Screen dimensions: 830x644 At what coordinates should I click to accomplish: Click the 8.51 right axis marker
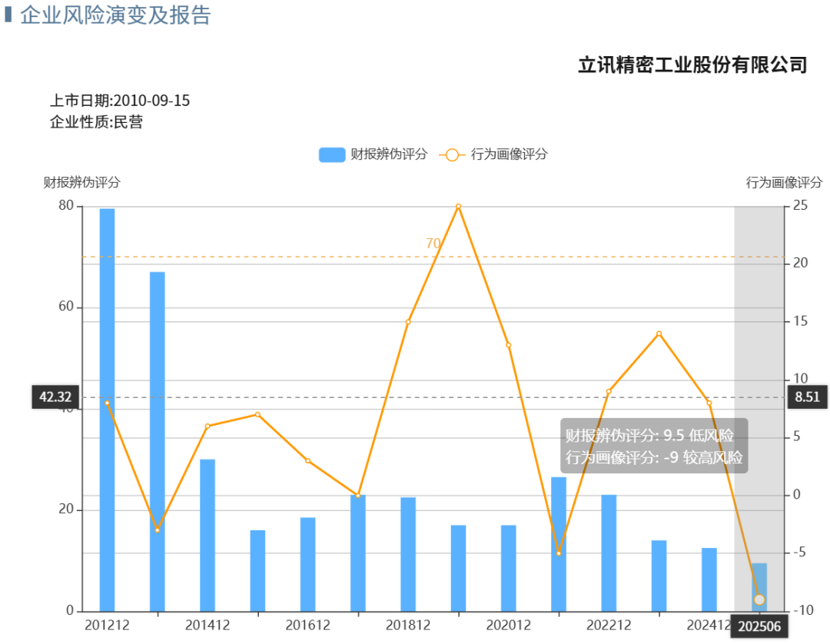tap(807, 397)
